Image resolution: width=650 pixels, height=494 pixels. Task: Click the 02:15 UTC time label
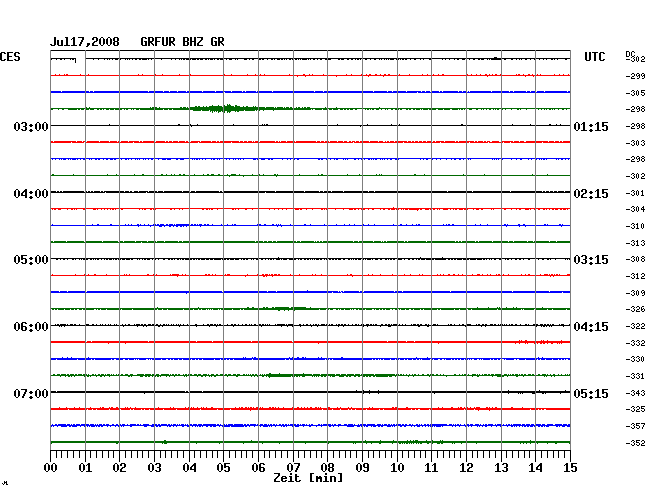point(591,194)
